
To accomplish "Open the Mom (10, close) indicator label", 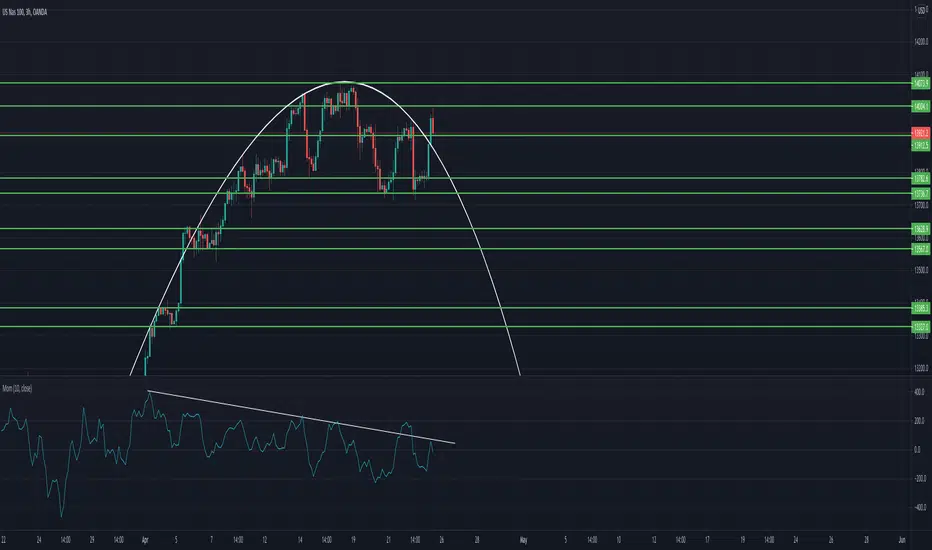I will click(x=17, y=388).
